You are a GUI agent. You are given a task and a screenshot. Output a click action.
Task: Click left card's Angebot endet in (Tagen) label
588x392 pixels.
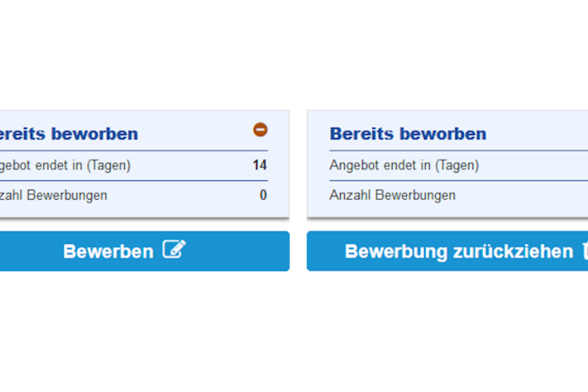[65, 166]
